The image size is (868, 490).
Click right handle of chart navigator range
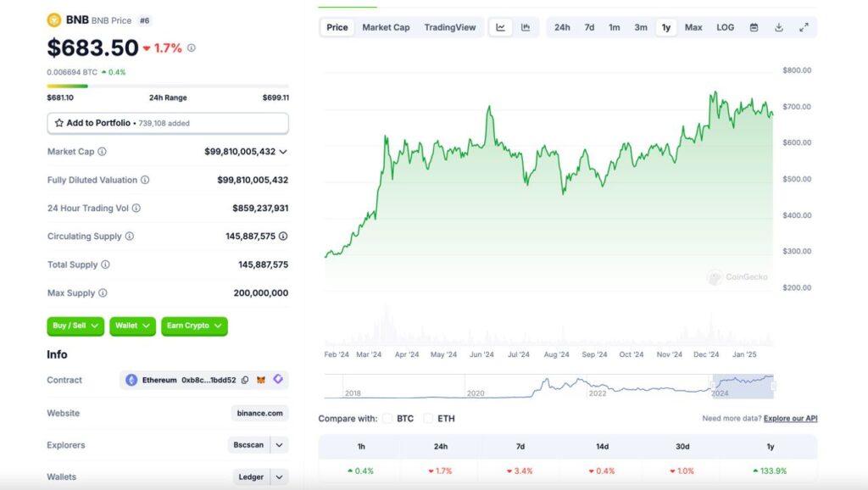coord(773,386)
